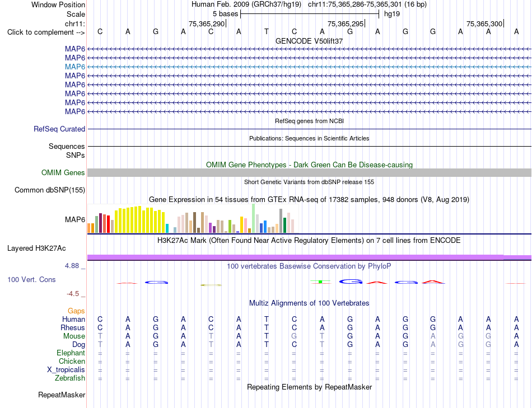
Task: Click 'Short Genetic Variants from dbSNP release 155'
Action: pyautogui.click(x=309, y=182)
